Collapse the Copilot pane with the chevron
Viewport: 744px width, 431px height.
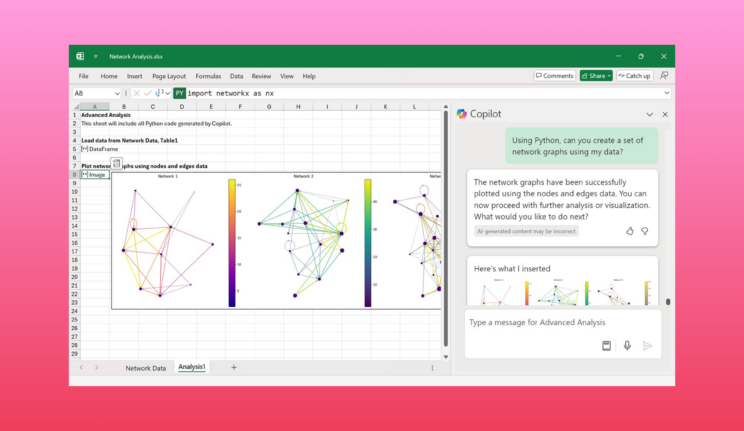coord(649,114)
